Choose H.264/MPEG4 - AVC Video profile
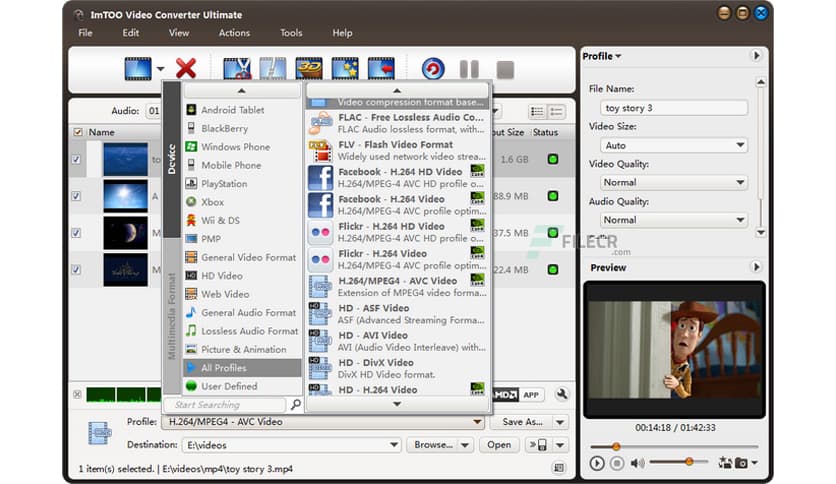The height and width of the screenshot is (484, 836). pos(397,286)
